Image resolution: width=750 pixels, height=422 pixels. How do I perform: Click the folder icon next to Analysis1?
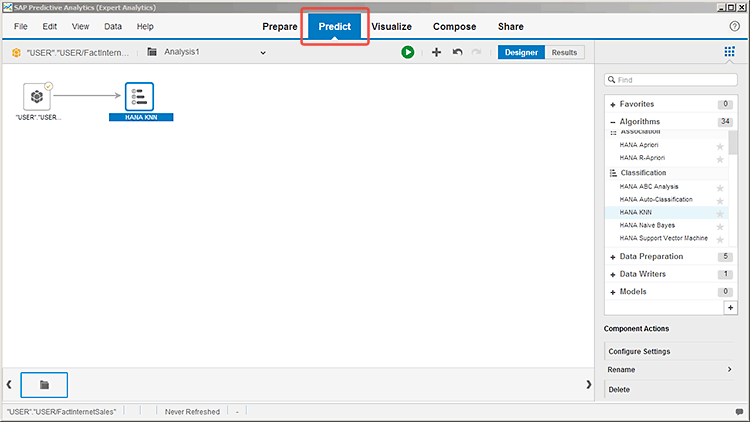(x=152, y=52)
